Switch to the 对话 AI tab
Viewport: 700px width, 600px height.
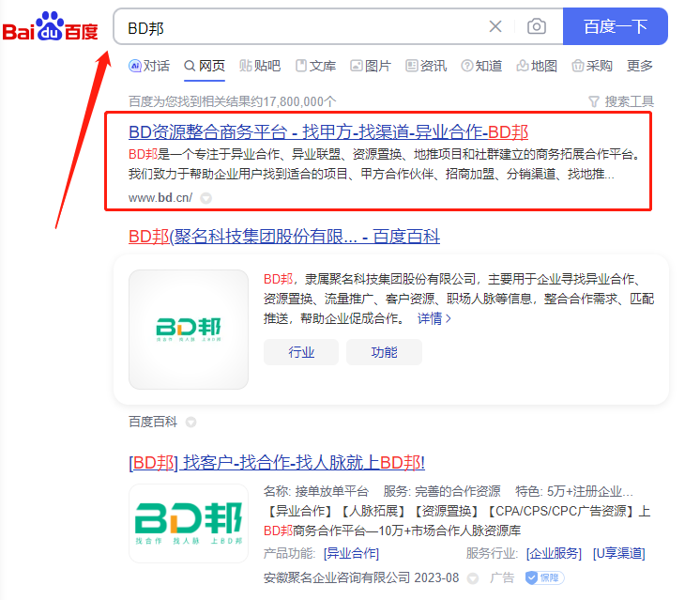pyautogui.click(x=149, y=66)
